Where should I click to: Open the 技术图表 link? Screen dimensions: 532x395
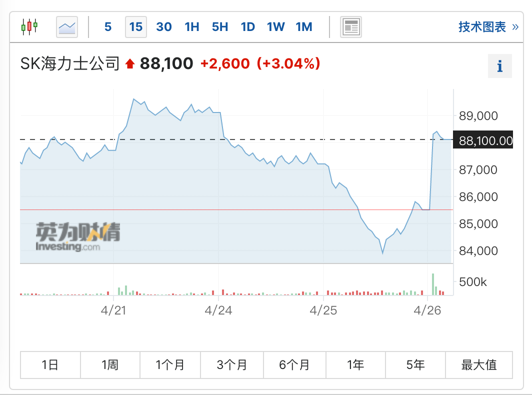coord(488,26)
